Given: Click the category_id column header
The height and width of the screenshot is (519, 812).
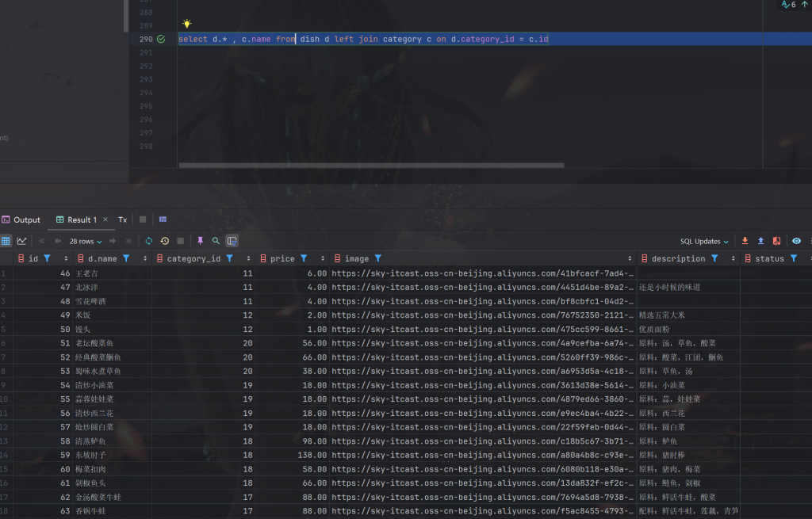Looking at the screenshot, I should coord(193,258).
